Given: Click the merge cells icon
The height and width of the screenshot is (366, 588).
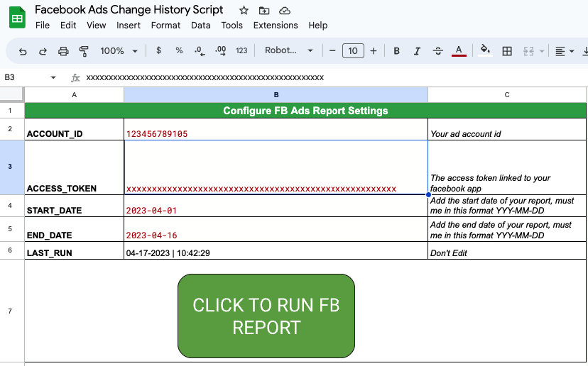Looking at the screenshot, I should pos(528,51).
